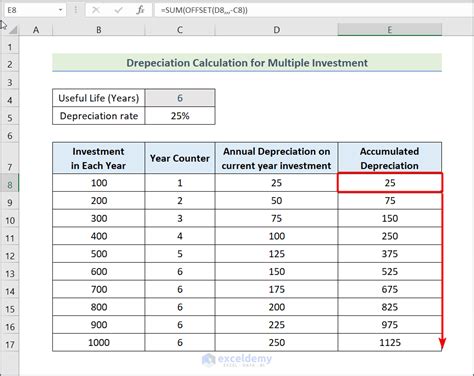Select accumulated depreciation cell E8 with 25

tap(390, 183)
